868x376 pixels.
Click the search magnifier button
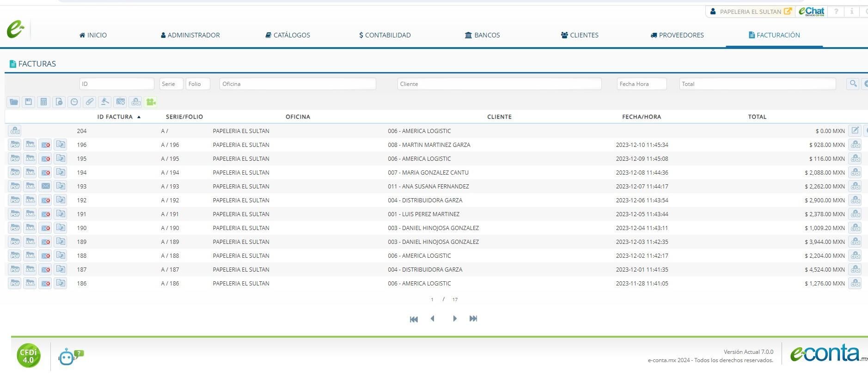[x=853, y=84]
